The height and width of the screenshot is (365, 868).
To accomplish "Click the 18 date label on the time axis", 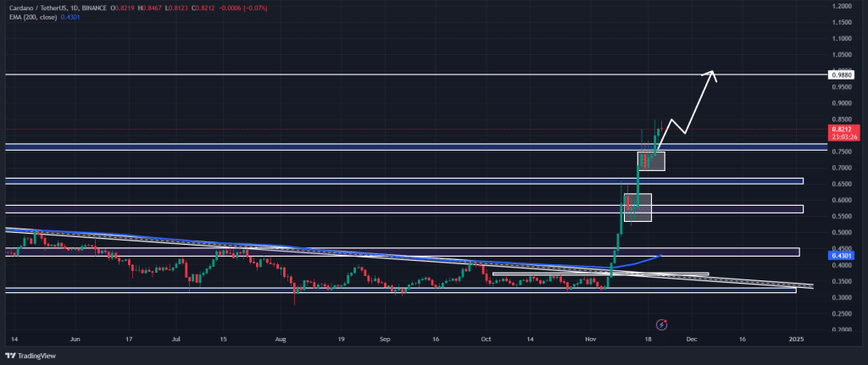I will click(x=647, y=339).
